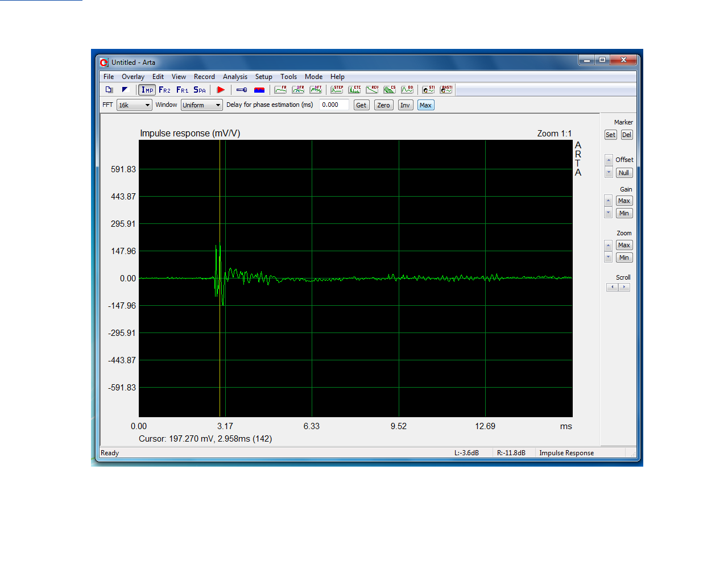Screen dimensions: 728x582
Task: Click the Scroll left arrow
Action: [612, 287]
